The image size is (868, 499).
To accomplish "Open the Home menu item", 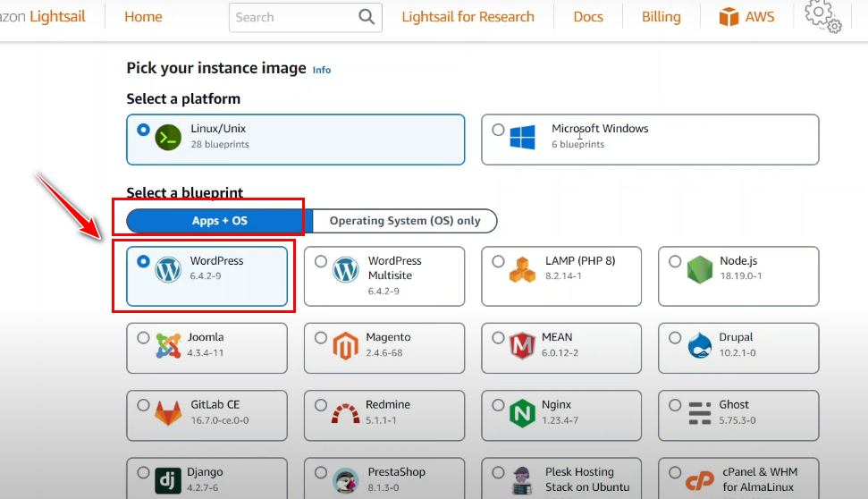I will [x=143, y=17].
